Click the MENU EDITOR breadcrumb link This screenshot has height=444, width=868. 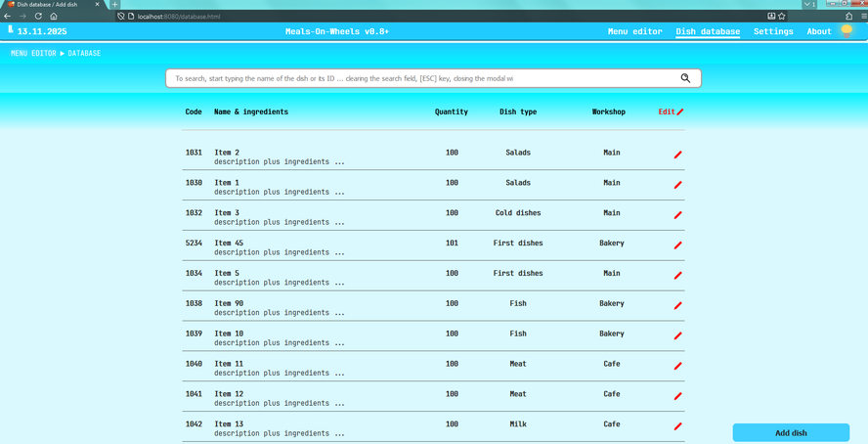pyautogui.click(x=33, y=53)
